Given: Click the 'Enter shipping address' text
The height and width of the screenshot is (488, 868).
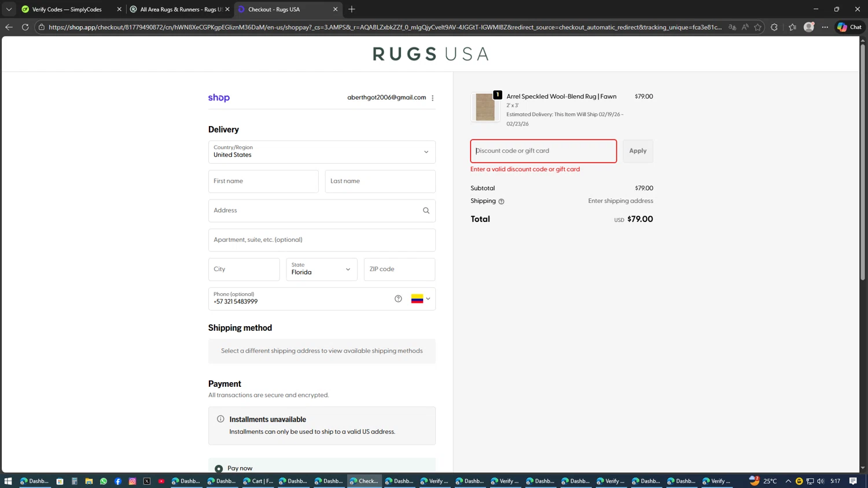Looking at the screenshot, I should click(620, 201).
